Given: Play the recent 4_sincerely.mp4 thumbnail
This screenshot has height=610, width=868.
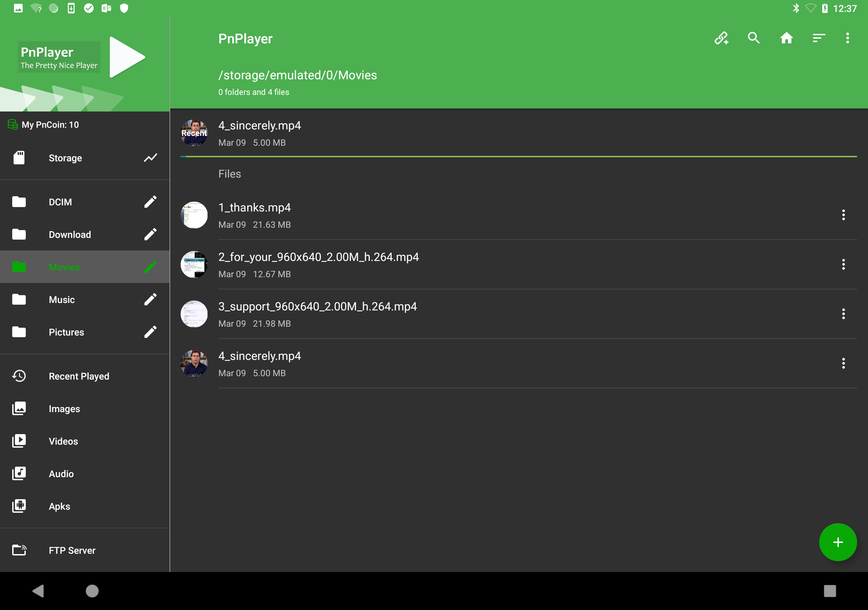Looking at the screenshot, I should [x=194, y=133].
